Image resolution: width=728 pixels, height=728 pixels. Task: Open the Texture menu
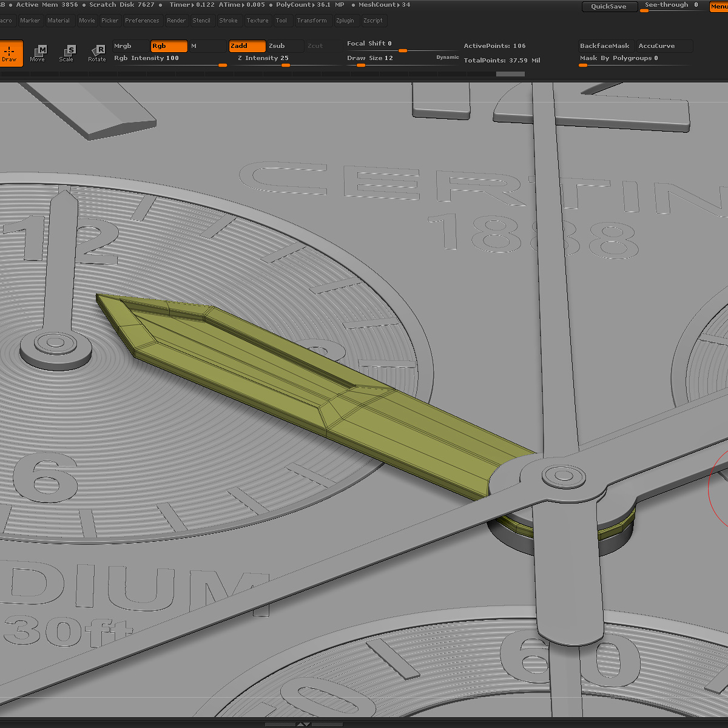[x=257, y=21]
